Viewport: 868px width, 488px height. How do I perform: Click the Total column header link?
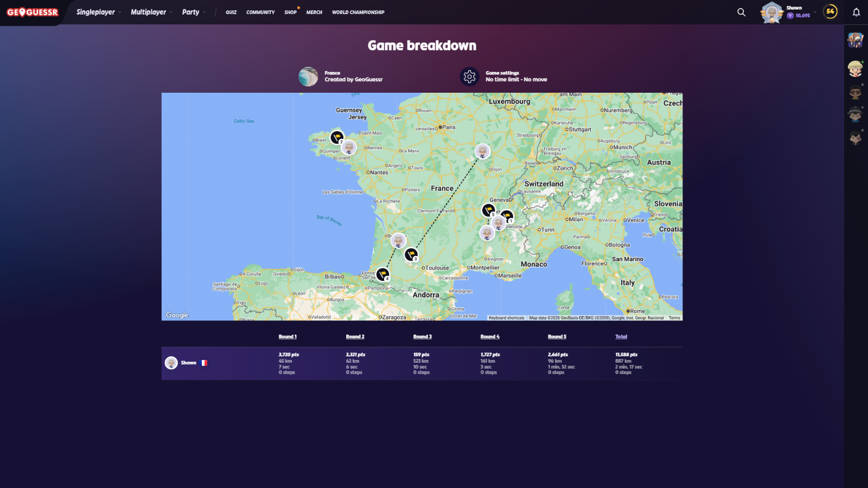621,337
